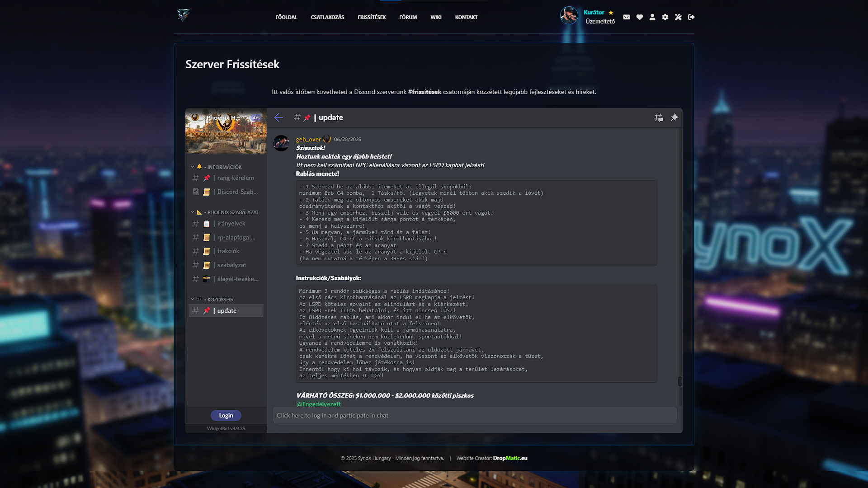Click the 06/28/2025 message timestamp

[x=348, y=140]
